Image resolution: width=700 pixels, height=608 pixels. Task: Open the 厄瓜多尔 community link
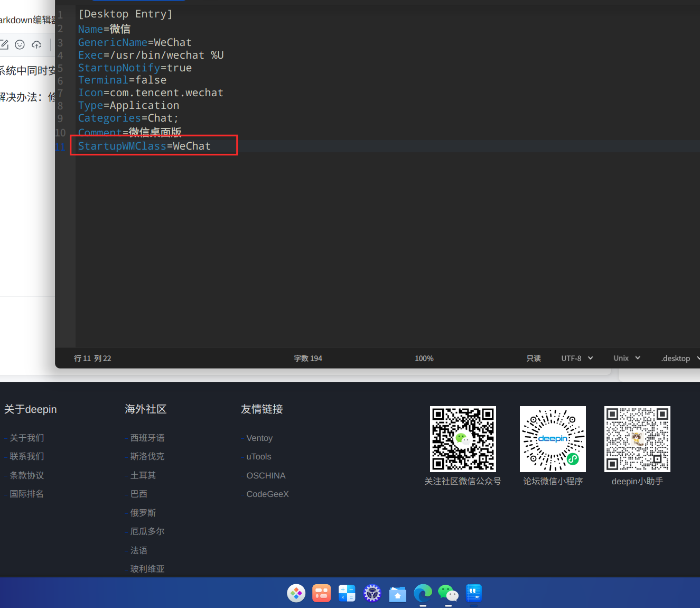point(147,531)
